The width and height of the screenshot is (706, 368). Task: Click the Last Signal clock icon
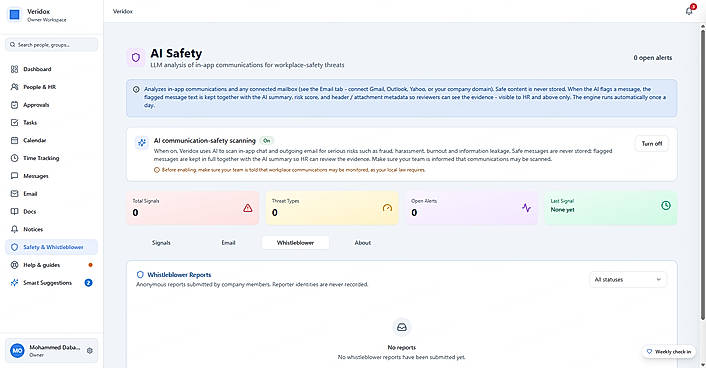666,205
